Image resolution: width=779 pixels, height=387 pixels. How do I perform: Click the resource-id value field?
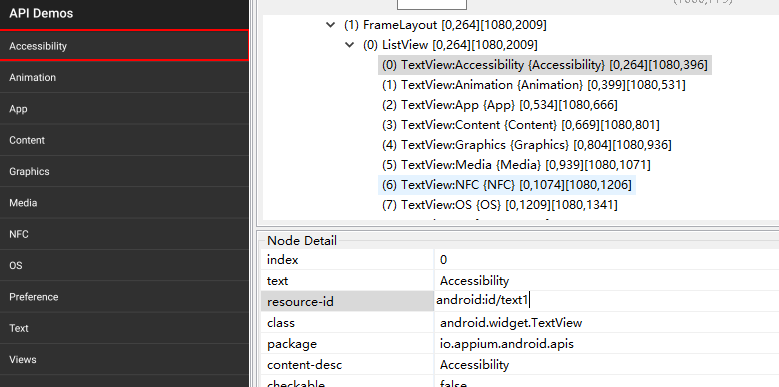tap(607, 301)
